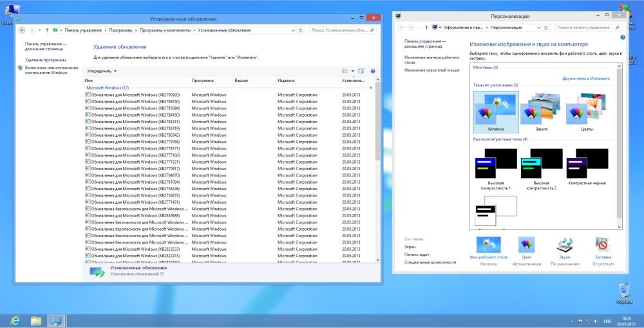This screenshot has height=328, width=644.
Task: Open Фон рабочего стола background settings
Action: (489, 246)
